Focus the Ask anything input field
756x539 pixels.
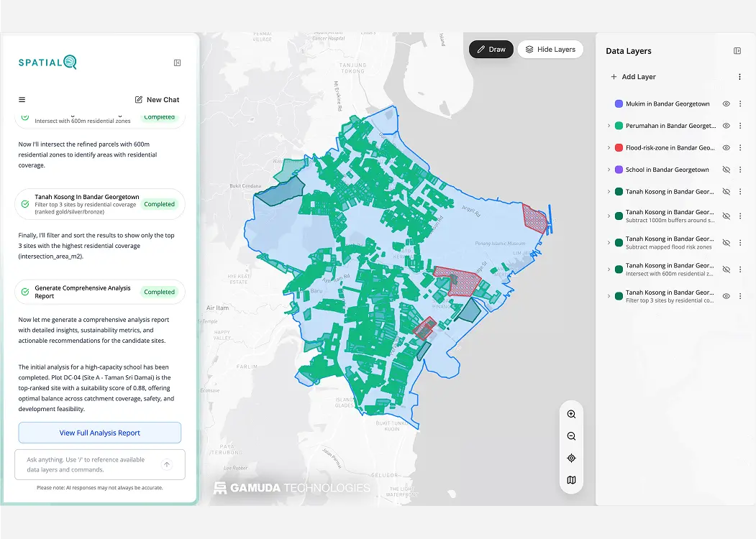click(x=86, y=464)
